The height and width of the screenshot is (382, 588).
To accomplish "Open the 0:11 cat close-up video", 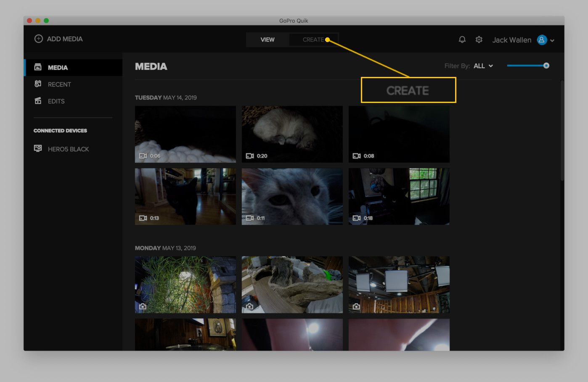I will [x=292, y=197].
